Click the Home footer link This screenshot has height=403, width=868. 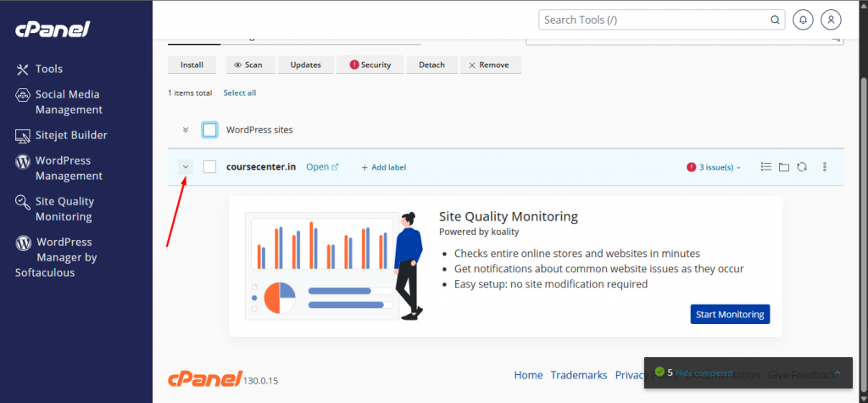tap(528, 375)
